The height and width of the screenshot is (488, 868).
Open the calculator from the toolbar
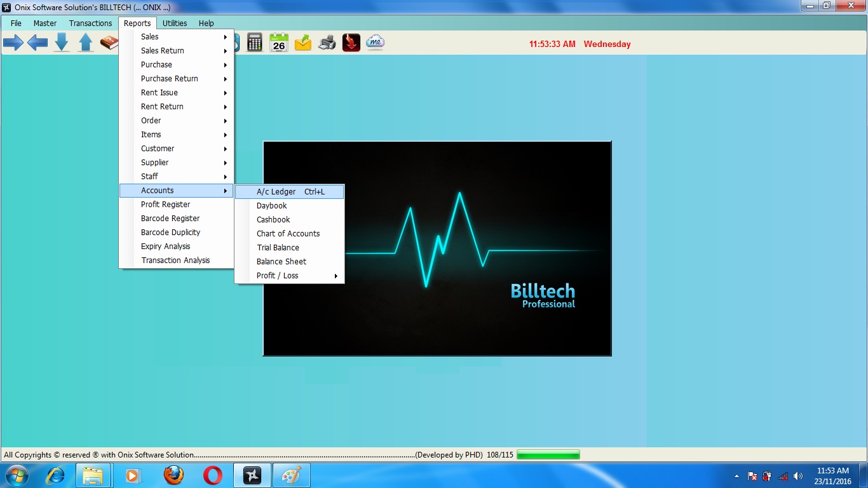(255, 43)
